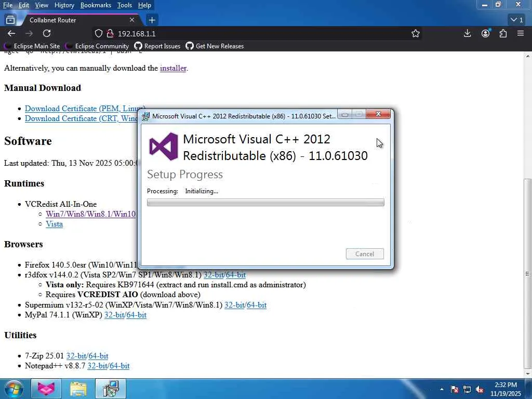Click the scrollbar down arrow
The image size is (532, 399).
(x=528, y=373)
